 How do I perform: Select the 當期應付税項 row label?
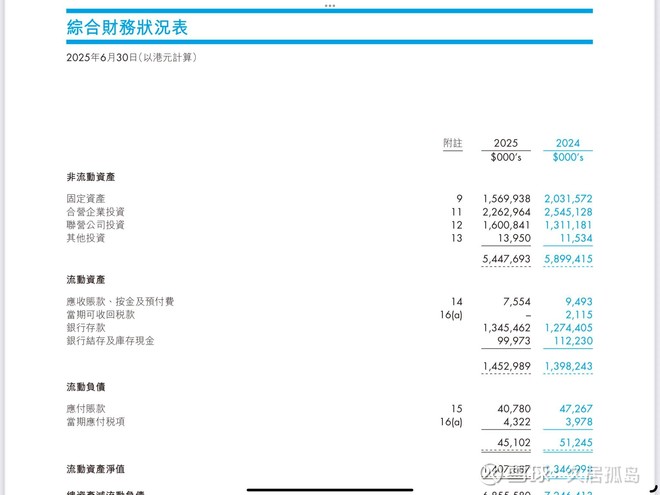click(96, 421)
